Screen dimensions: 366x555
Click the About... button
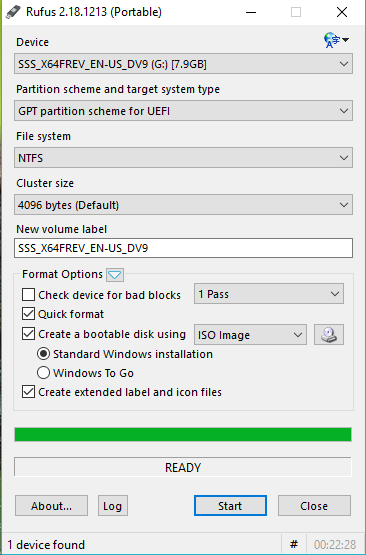pos(51,506)
